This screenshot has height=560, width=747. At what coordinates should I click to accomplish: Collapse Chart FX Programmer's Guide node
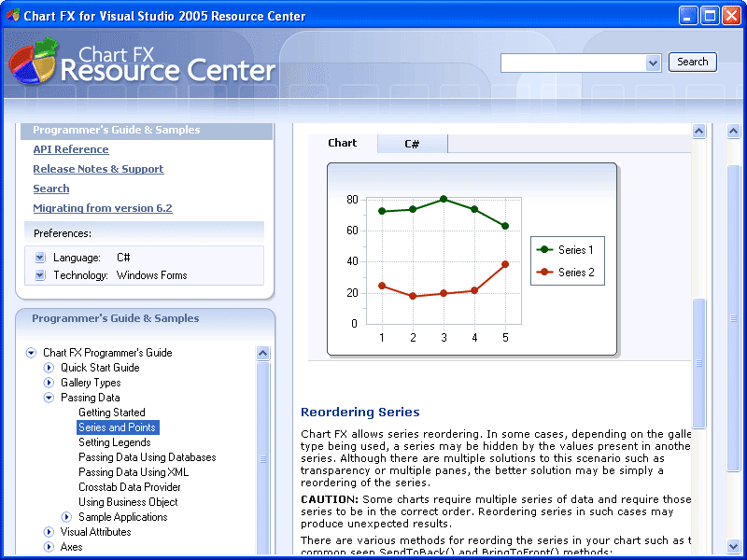point(31,353)
